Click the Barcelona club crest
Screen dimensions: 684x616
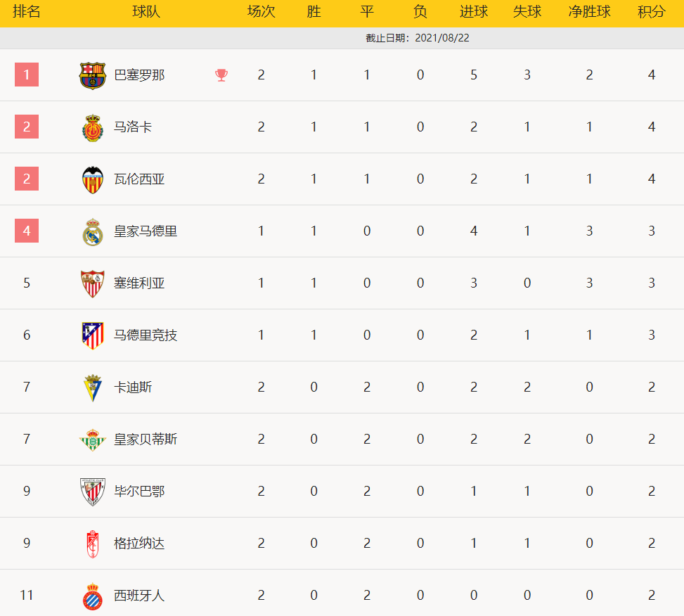92,75
